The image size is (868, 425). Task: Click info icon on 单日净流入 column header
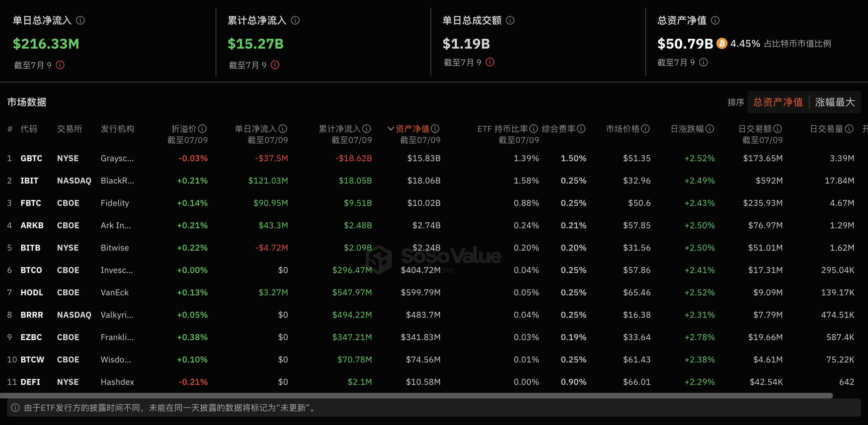tap(283, 129)
